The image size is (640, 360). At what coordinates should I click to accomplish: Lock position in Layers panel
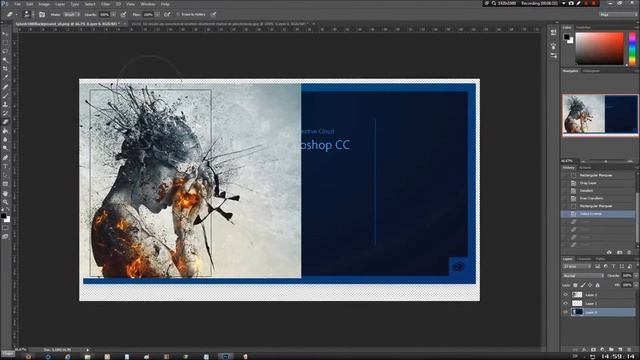(590, 285)
